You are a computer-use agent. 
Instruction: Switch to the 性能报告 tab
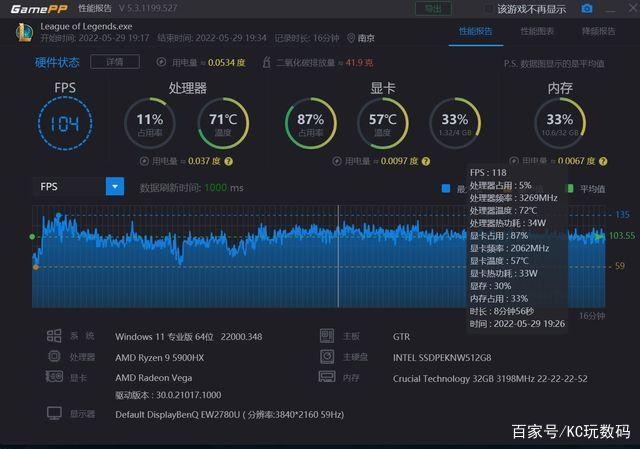(x=476, y=31)
